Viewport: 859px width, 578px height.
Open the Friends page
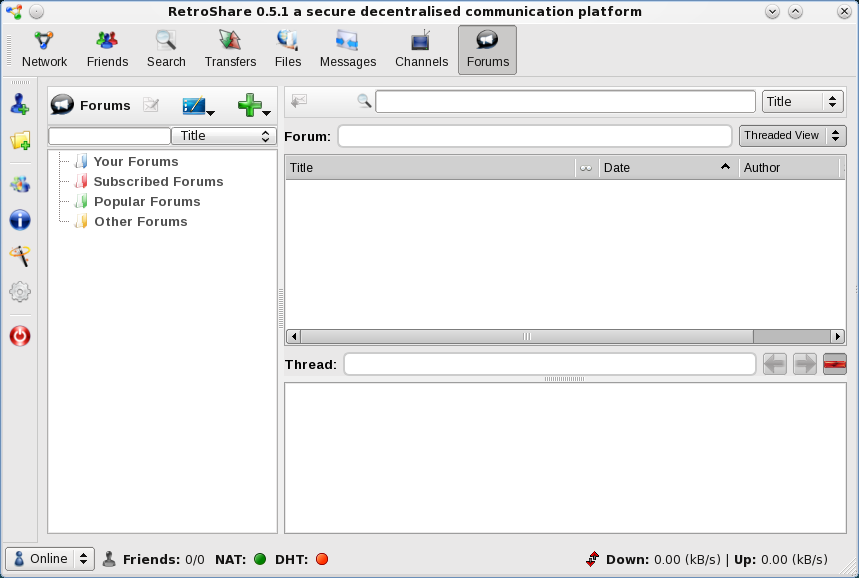coord(107,50)
